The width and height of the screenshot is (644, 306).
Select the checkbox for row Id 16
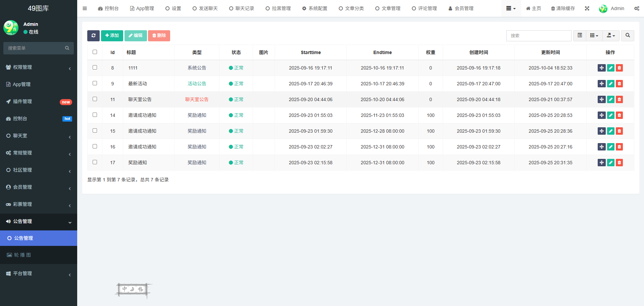(95, 146)
